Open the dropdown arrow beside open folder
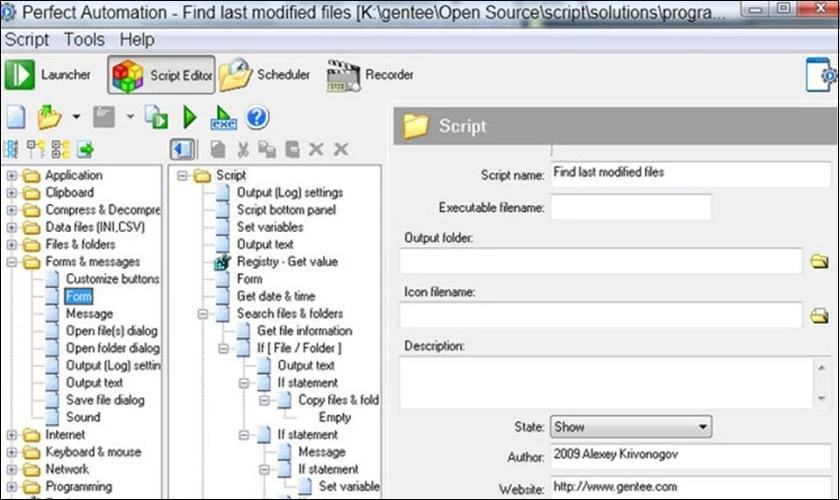This screenshot has width=840, height=500. (76, 116)
